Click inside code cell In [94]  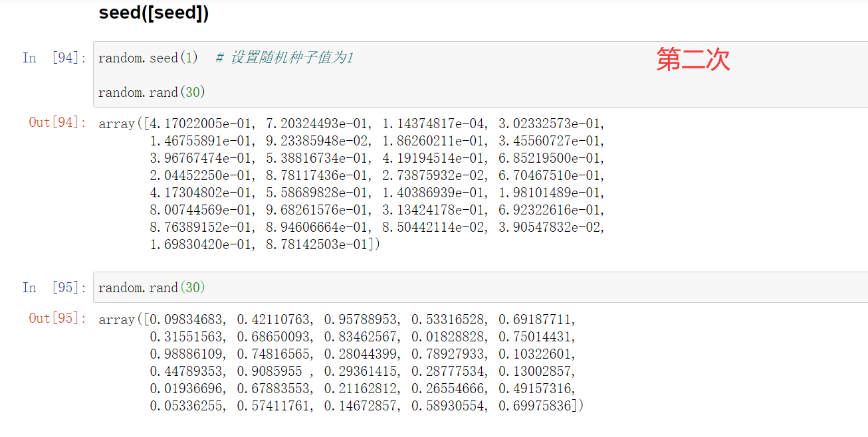click(x=480, y=74)
